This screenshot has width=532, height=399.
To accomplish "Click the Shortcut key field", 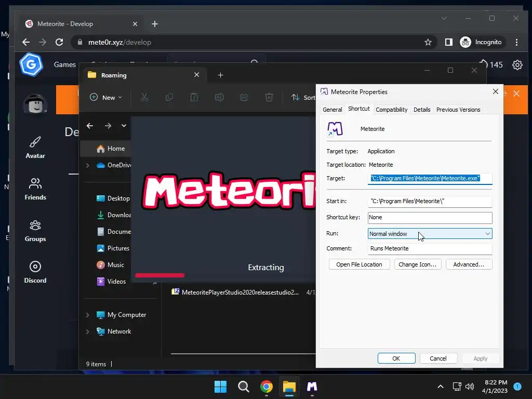I will [430, 218].
